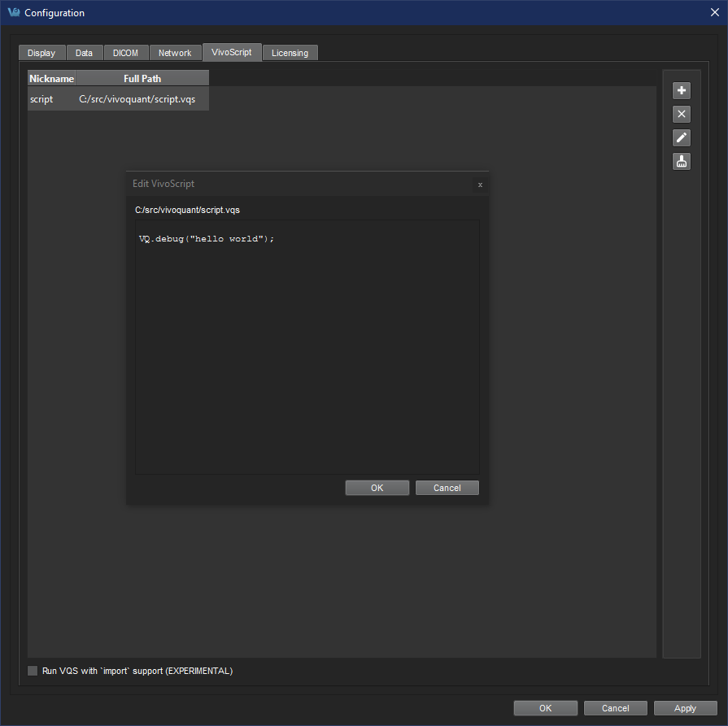Open the DICOM tab
This screenshot has height=726, width=728.
point(125,52)
